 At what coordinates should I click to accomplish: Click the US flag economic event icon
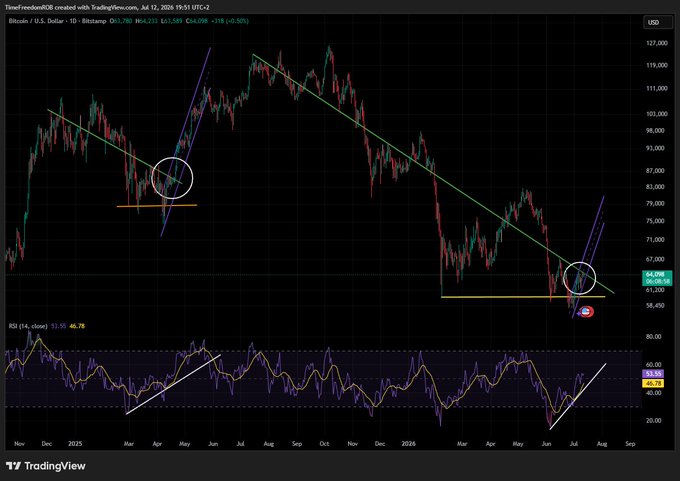point(586,311)
